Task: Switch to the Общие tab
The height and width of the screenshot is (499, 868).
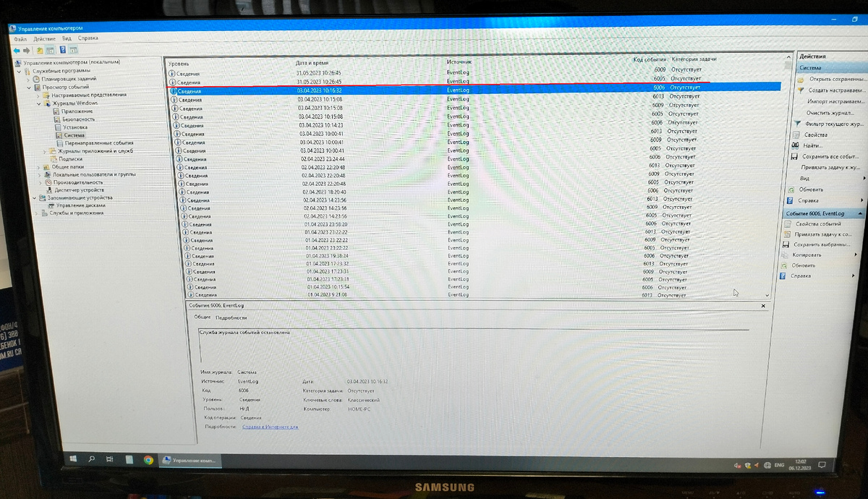Action: click(203, 317)
